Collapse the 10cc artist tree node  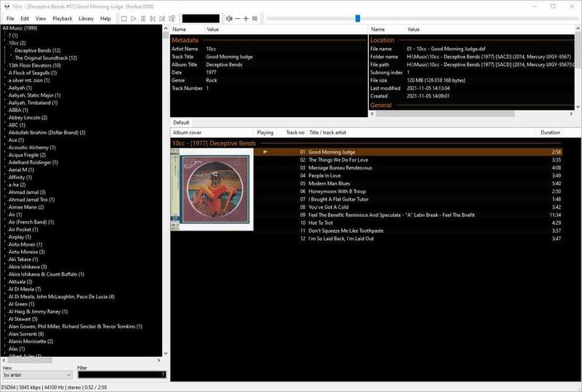[4, 43]
